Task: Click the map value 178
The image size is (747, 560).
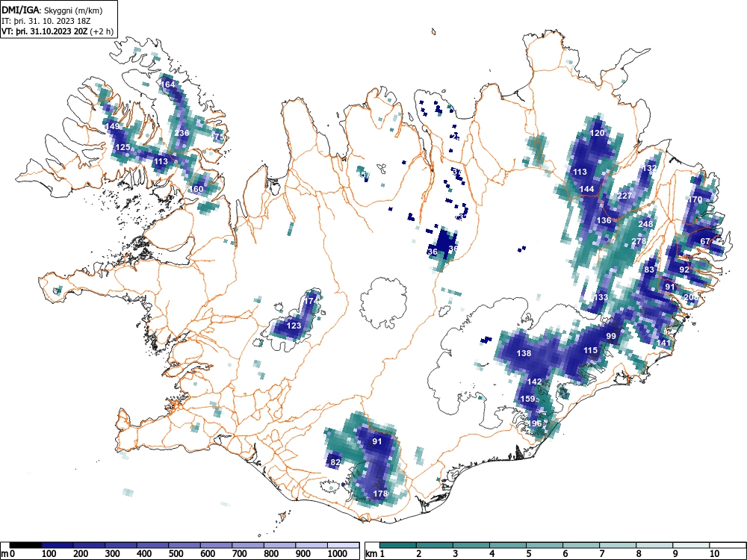Action: 380,494
